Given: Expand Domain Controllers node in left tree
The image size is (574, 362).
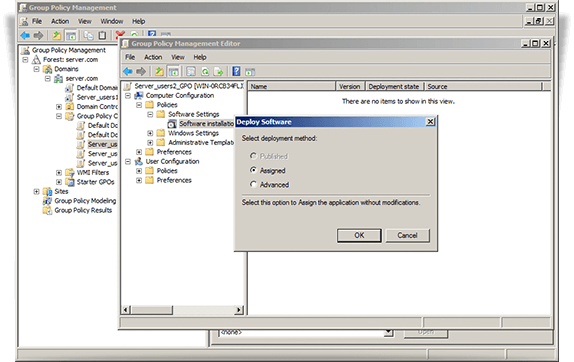Looking at the screenshot, I should [x=59, y=107].
